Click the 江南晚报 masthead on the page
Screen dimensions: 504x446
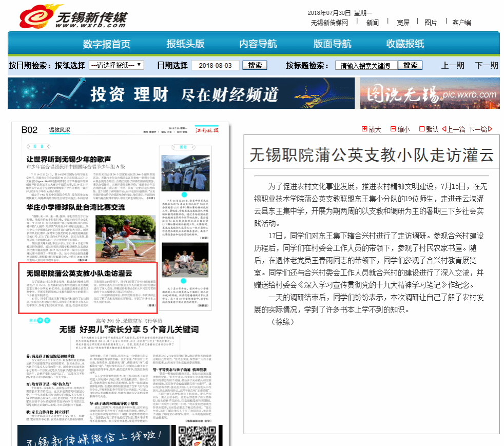click(207, 130)
